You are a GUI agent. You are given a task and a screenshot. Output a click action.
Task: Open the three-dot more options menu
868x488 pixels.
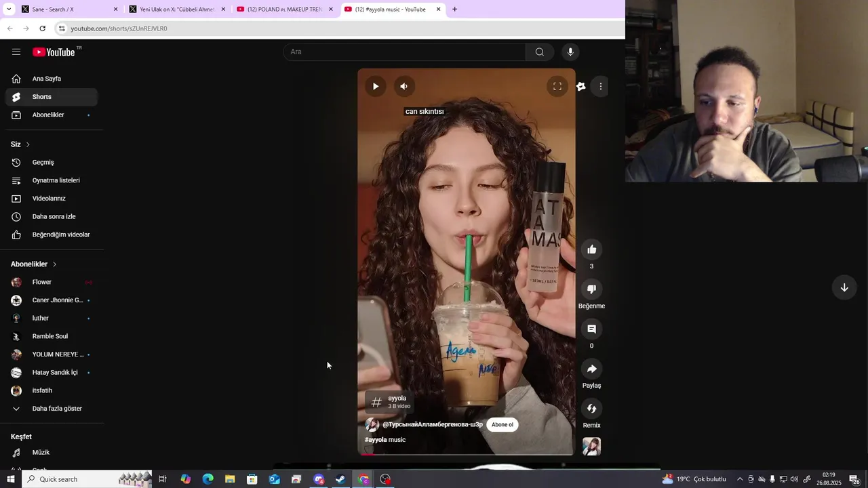tap(600, 86)
